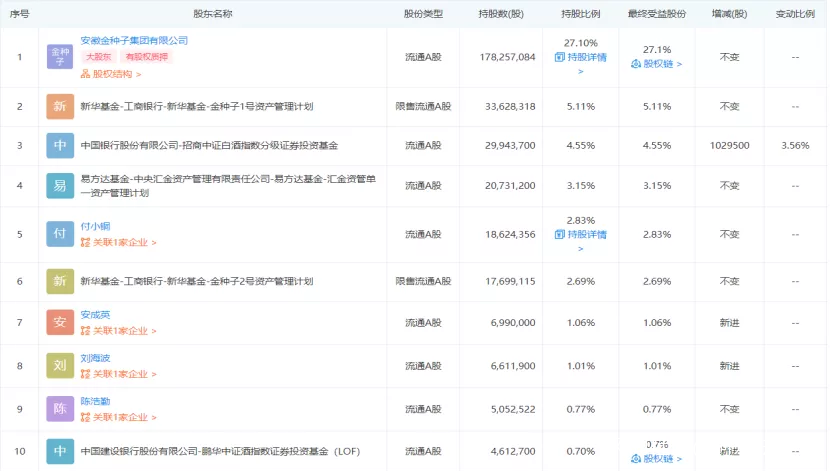Click the 易 avatar for 易方达基金 row
Screen dimensions: 831x472
point(60,185)
